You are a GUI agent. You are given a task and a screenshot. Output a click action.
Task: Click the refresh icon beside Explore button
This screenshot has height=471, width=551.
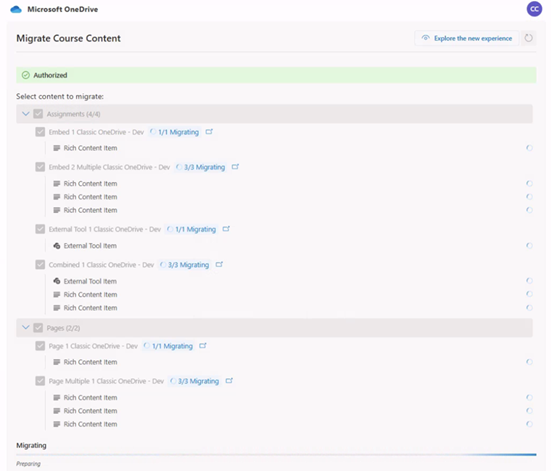click(529, 38)
